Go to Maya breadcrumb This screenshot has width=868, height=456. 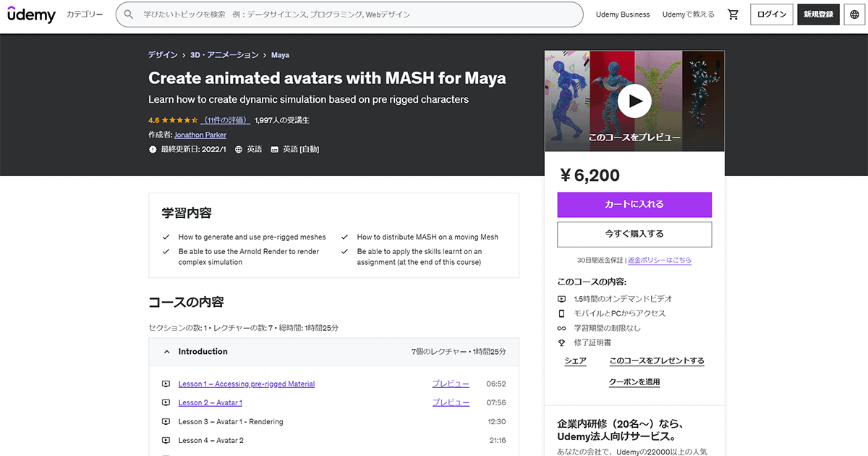(x=280, y=55)
